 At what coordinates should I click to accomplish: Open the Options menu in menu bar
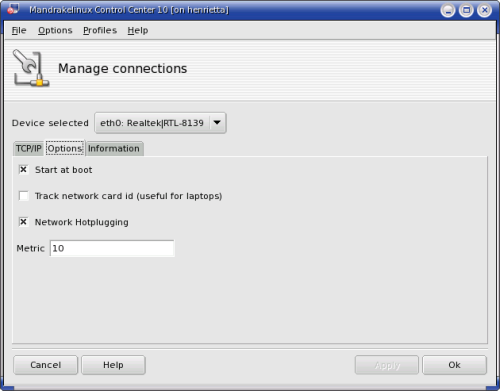tap(55, 30)
